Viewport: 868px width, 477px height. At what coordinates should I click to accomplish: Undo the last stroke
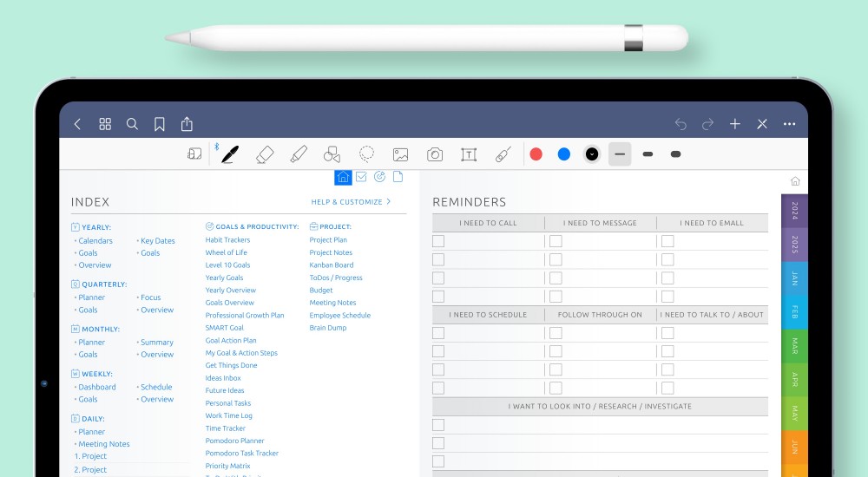click(681, 124)
